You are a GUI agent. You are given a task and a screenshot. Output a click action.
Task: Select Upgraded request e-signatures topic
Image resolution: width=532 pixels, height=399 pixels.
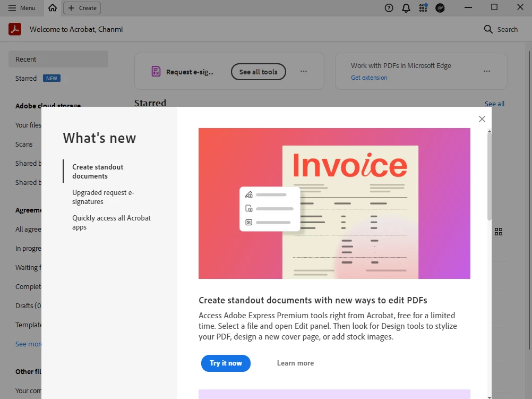103,197
